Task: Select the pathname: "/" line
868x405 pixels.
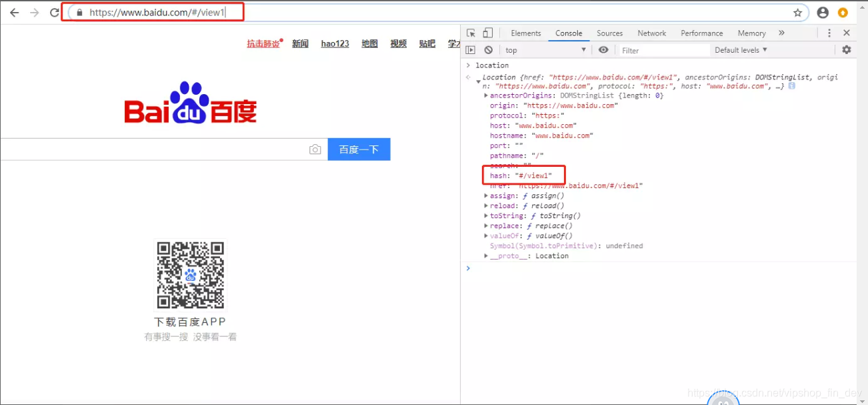Action: 517,155
